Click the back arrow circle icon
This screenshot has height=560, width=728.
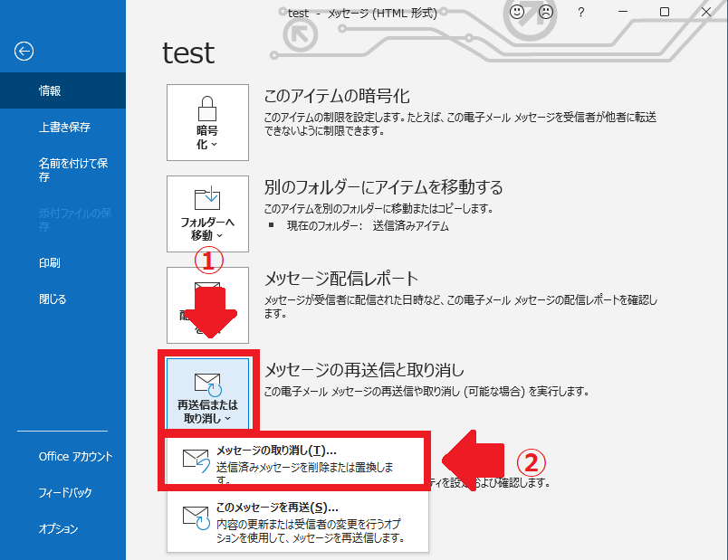click(24, 52)
